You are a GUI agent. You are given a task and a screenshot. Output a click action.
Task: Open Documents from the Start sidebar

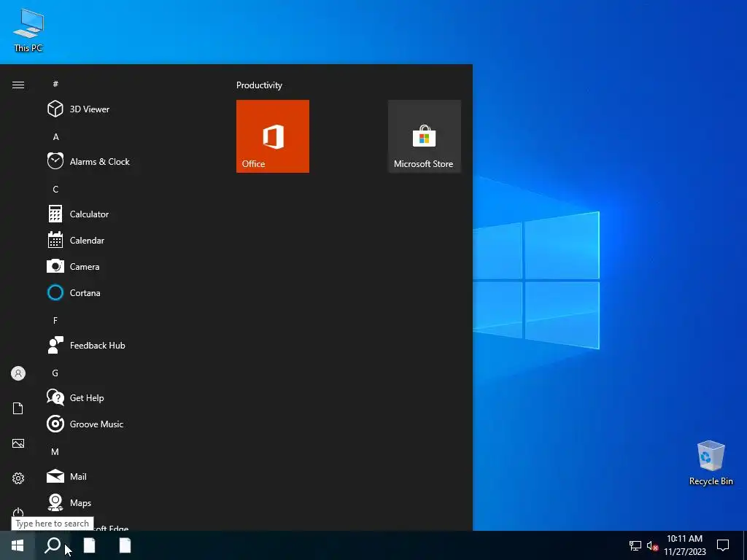18,408
